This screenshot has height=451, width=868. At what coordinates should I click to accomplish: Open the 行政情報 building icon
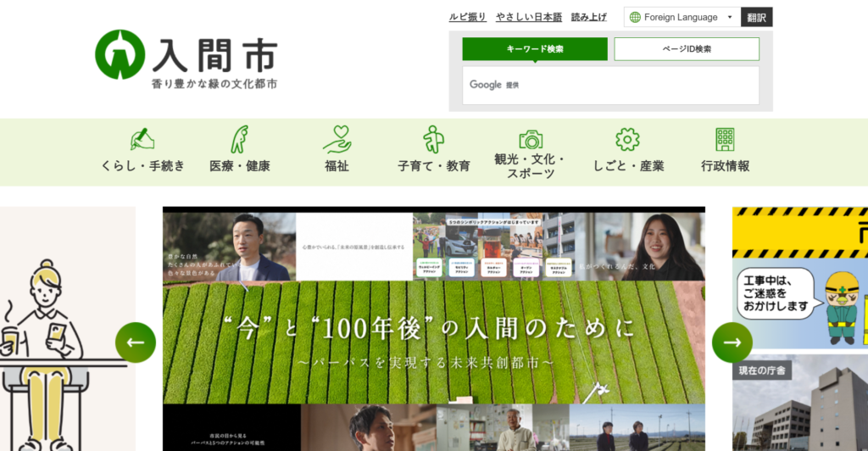725,139
